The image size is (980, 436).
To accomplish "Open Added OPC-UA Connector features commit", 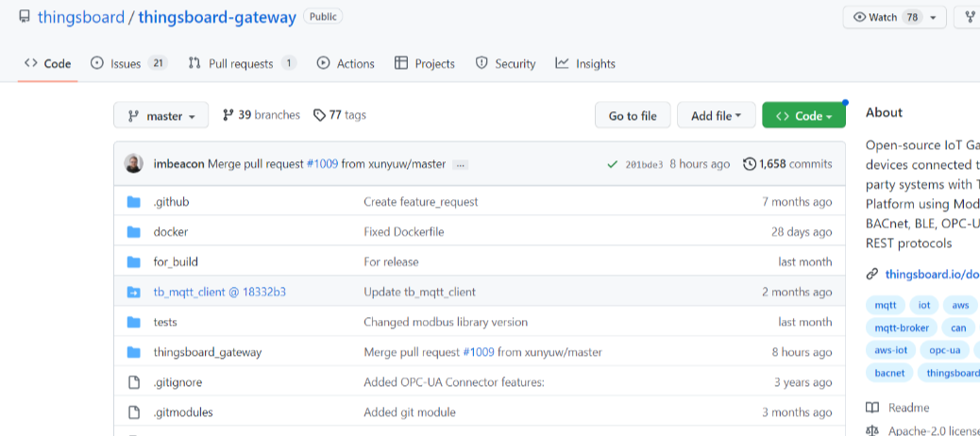I will click(454, 382).
